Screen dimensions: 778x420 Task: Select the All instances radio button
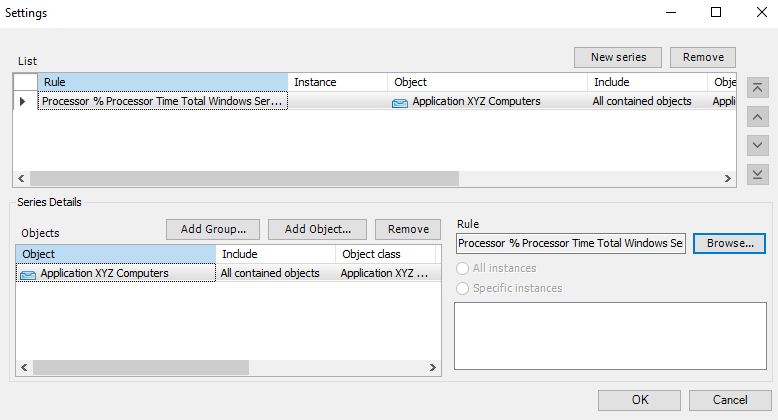[x=462, y=269]
